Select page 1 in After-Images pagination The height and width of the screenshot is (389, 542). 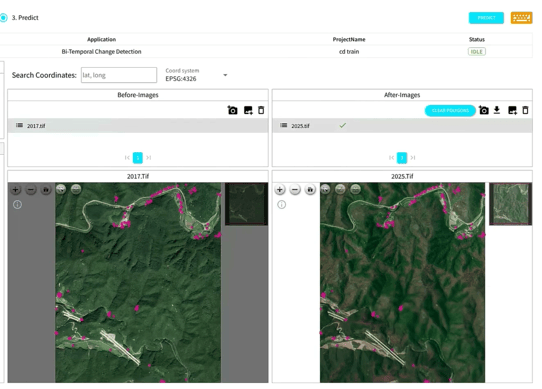pyautogui.click(x=402, y=158)
